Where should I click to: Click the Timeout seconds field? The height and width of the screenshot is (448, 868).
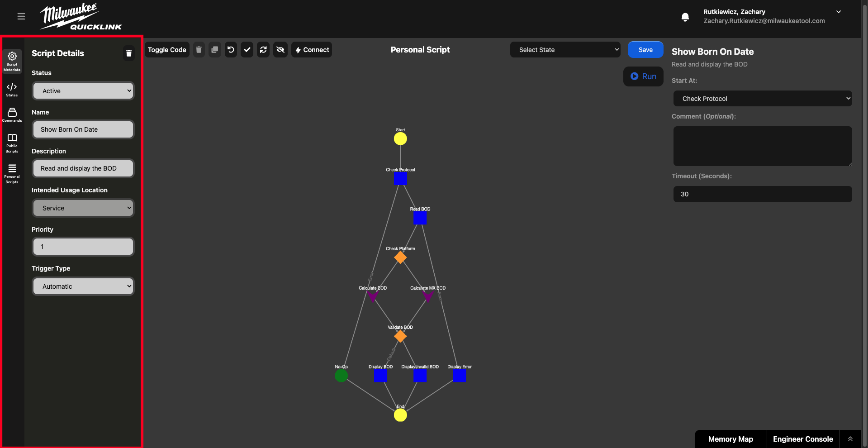(x=763, y=194)
